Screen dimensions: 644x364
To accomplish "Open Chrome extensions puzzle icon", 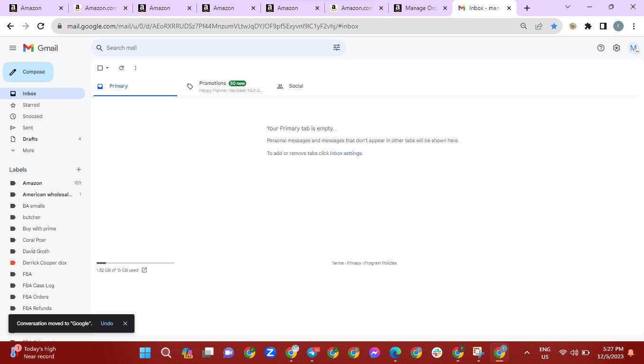I will (x=588, y=27).
